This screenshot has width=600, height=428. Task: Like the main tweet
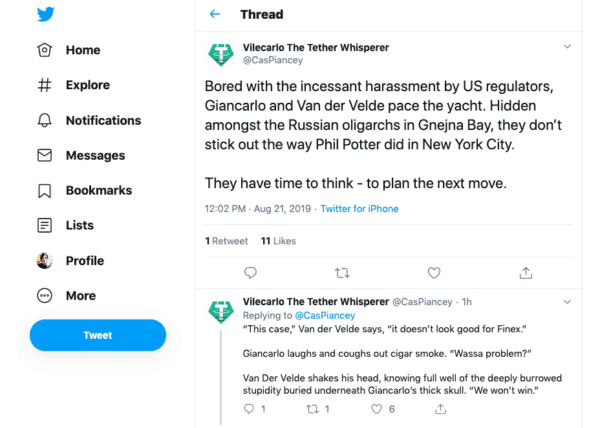coord(434,272)
